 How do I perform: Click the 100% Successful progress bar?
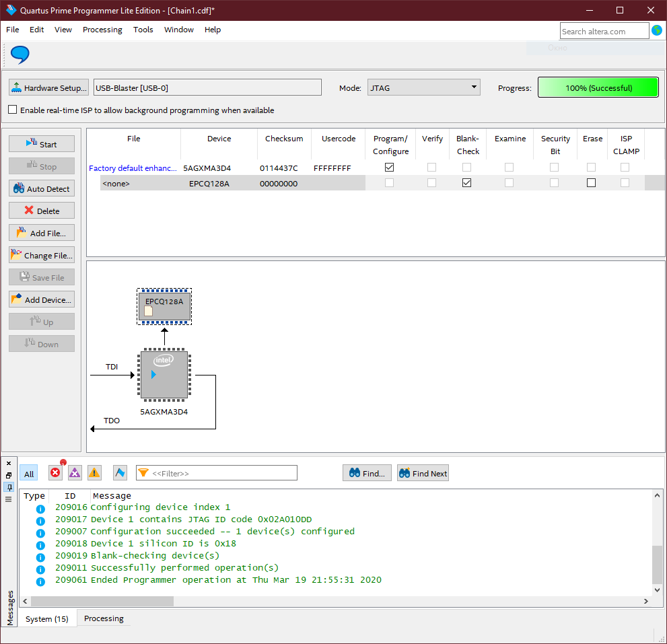[598, 87]
